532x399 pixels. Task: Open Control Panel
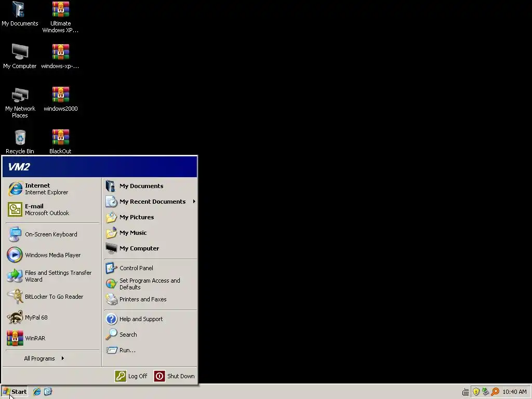[x=151, y=268]
